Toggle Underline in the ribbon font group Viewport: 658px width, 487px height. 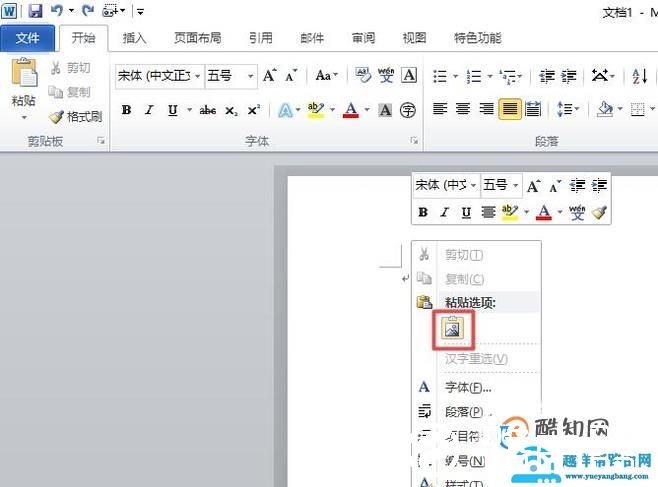[x=172, y=110]
